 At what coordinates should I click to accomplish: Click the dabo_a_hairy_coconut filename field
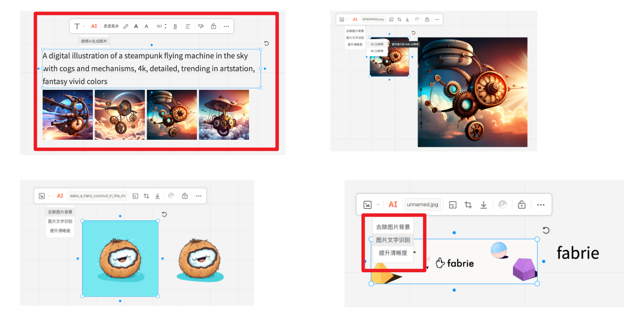coord(98,196)
